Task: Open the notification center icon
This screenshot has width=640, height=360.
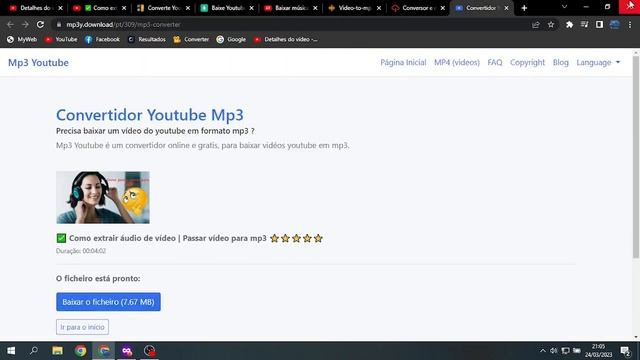Action: point(625,351)
